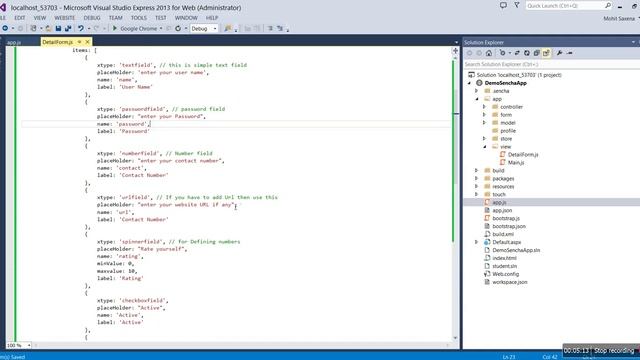This screenshot has height=360, width=640.
Task: Select bootstrap.json in Solution Explorer
Action: pos(509,227)
